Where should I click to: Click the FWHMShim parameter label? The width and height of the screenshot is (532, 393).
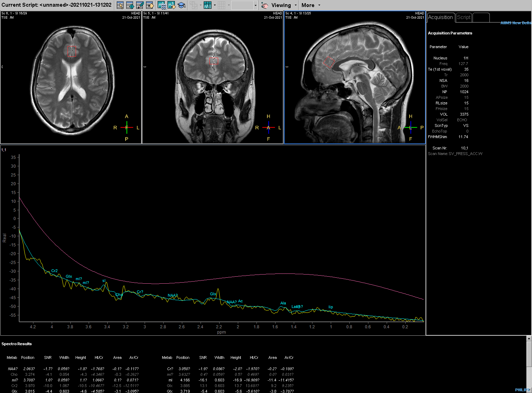point(437,137)
